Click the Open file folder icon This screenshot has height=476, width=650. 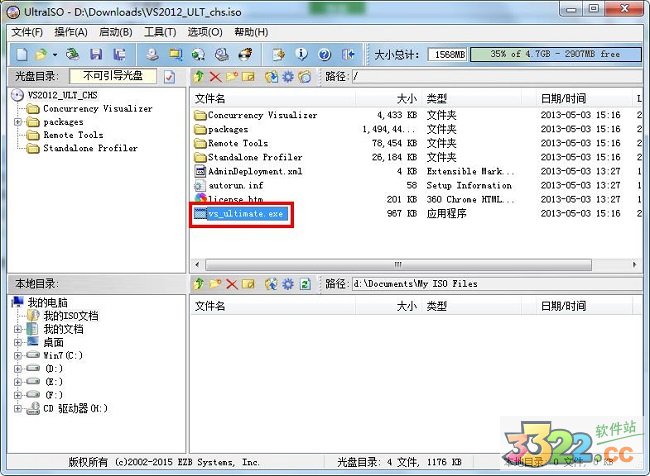[x=41, y=54]
